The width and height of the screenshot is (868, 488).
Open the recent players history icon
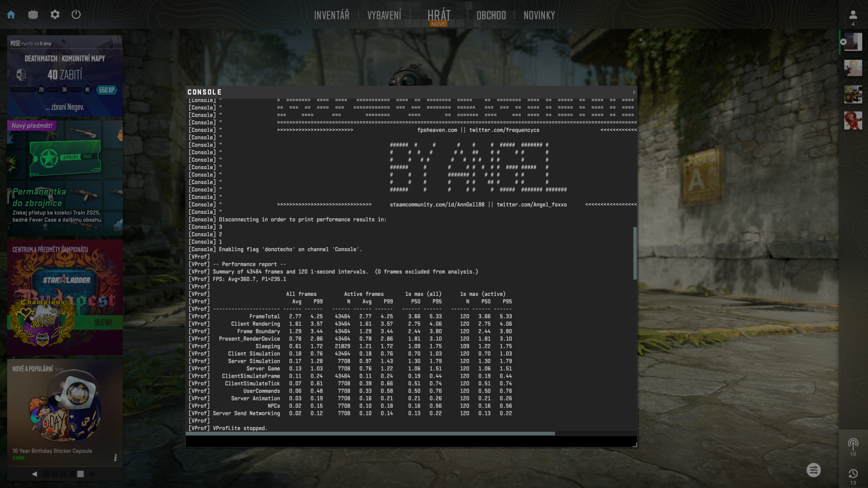pyautogui.click(x=853, y=474)
